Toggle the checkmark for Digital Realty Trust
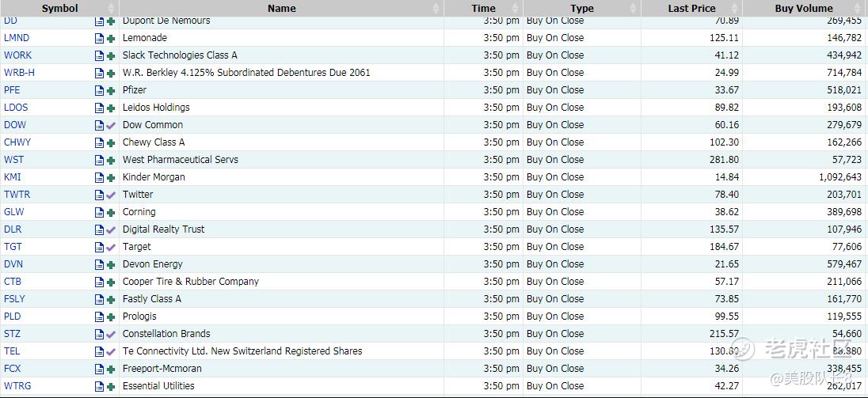 pos(111,230)
